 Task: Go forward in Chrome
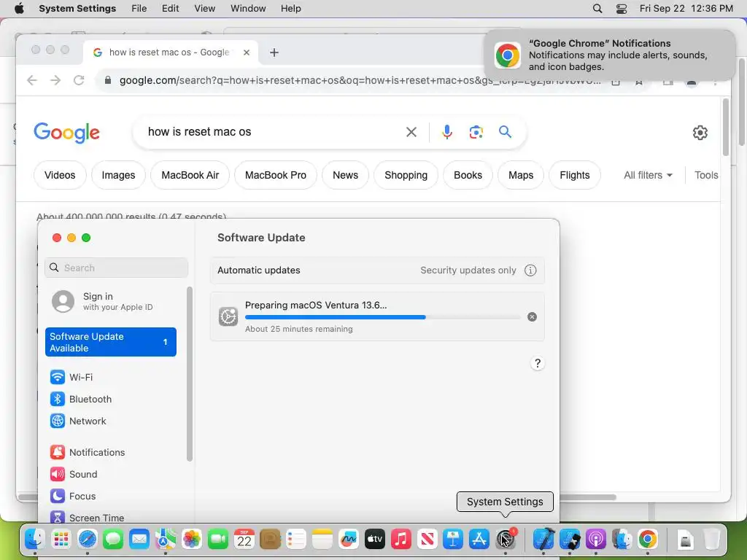(x=55, y=80)
